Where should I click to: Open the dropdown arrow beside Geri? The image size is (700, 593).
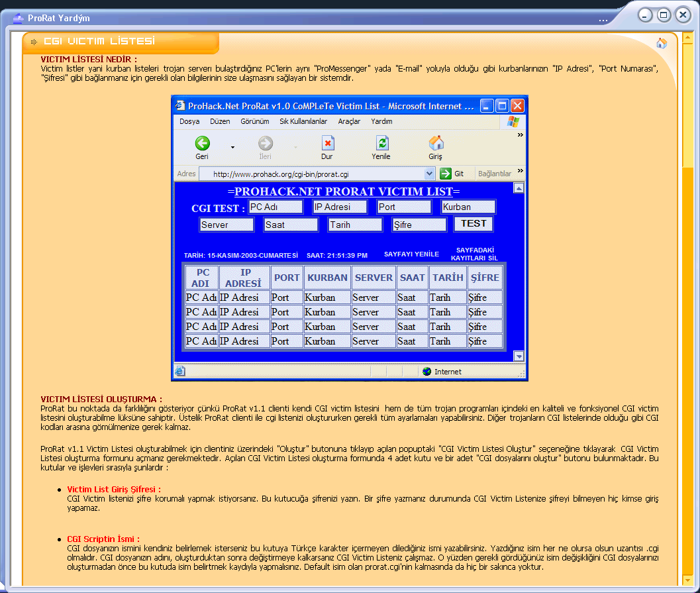pos(232,147)
